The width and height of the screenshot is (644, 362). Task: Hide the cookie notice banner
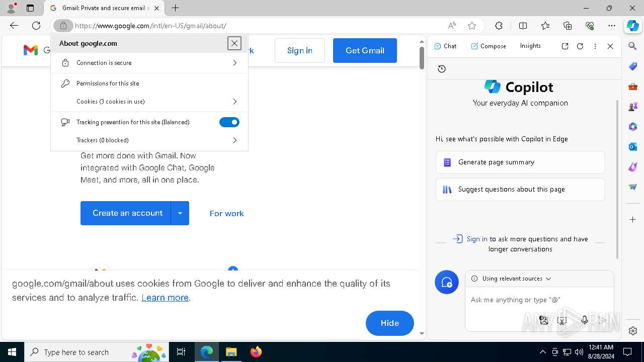pyautogui.click(x=390, y=323)
